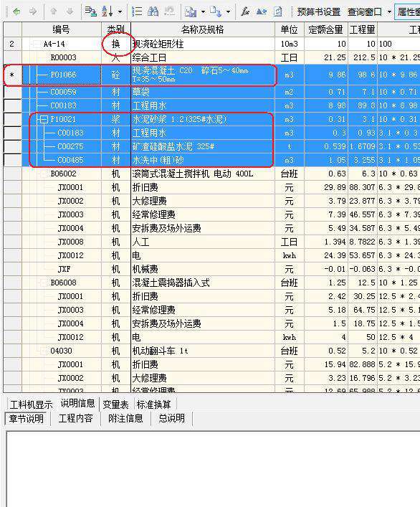Click the sort A-Z toolbar icon
The width and height of the screenshot is (420, 507).
pyautogui.click(x=108, y=11)
